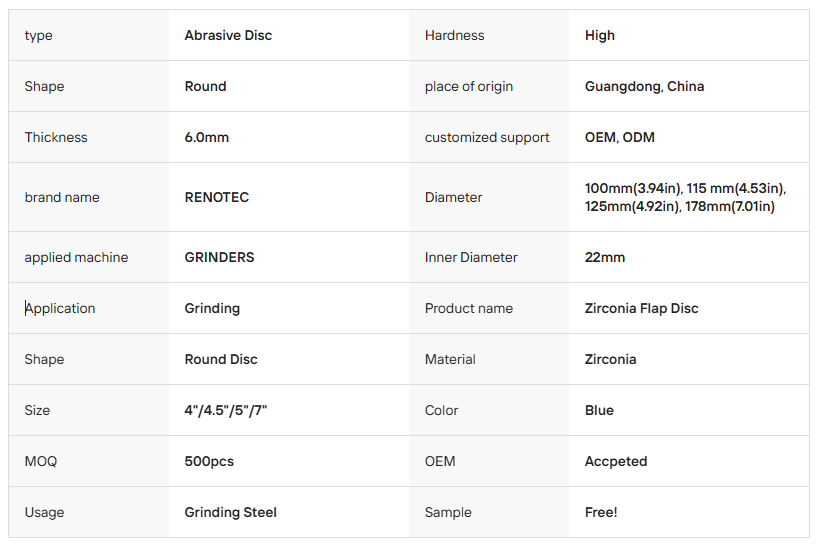
Task: Click the '500pcs' MOQ value
Action: 209,462
